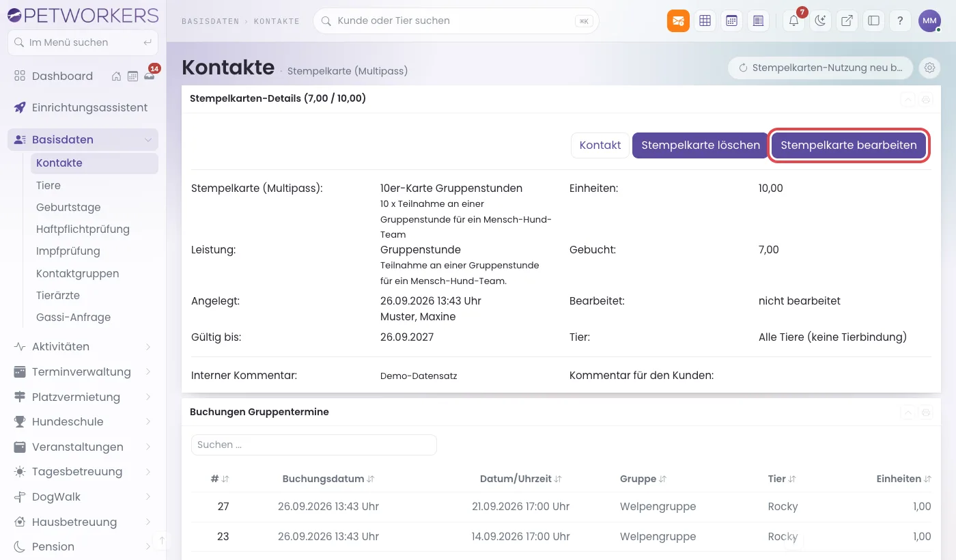956x560 pixels.
Task: Click the home icon beside Dashboard
Action: (117, 76)
